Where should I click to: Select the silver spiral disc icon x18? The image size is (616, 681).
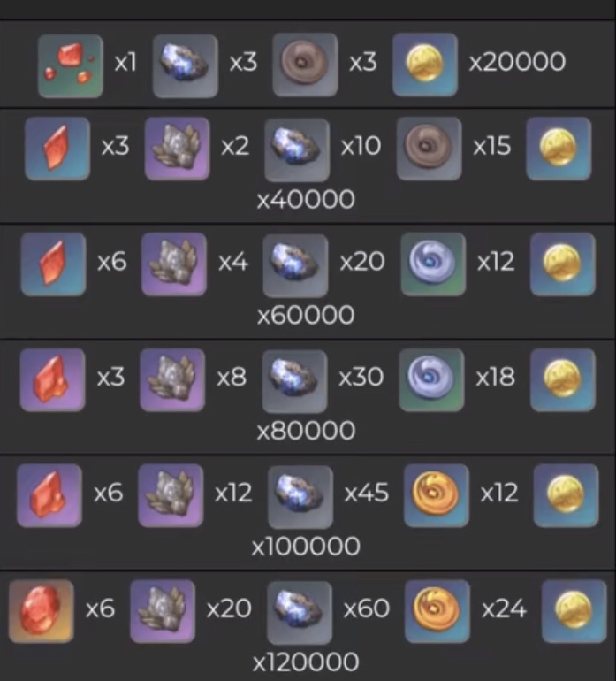point(431,379)
